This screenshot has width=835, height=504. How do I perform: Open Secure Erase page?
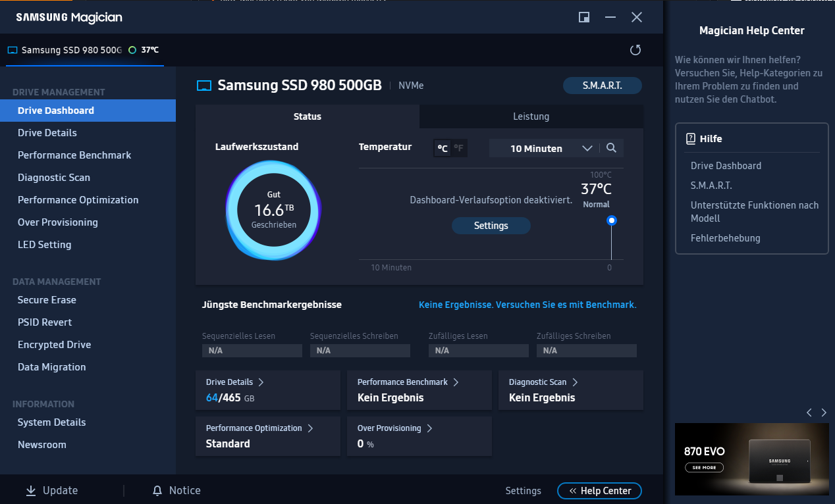(88, 300)
